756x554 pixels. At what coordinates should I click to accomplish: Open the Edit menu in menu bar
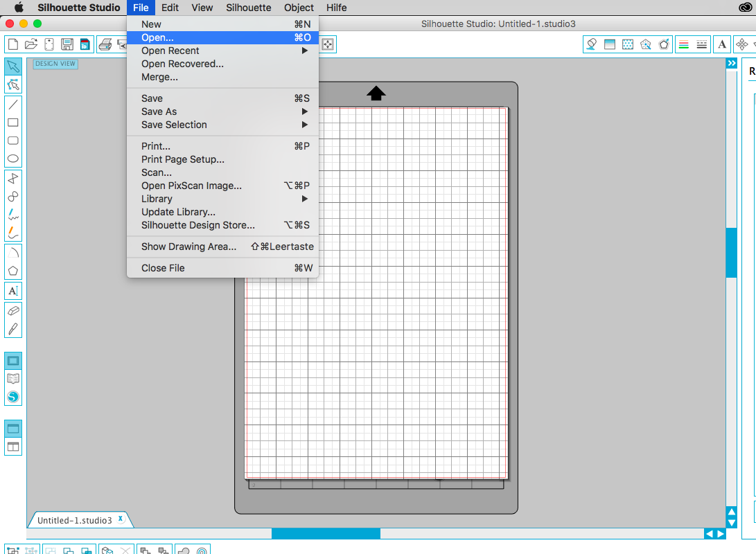pyautogui.click(x=170, y=8)
